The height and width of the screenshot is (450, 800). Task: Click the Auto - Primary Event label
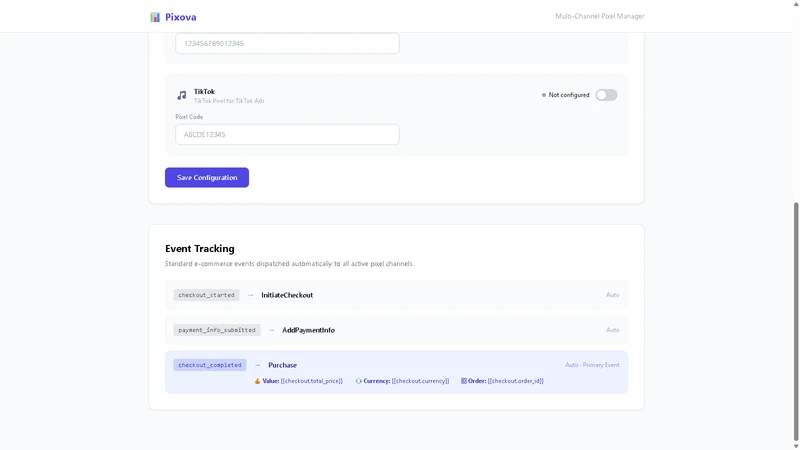pos(592,365)
